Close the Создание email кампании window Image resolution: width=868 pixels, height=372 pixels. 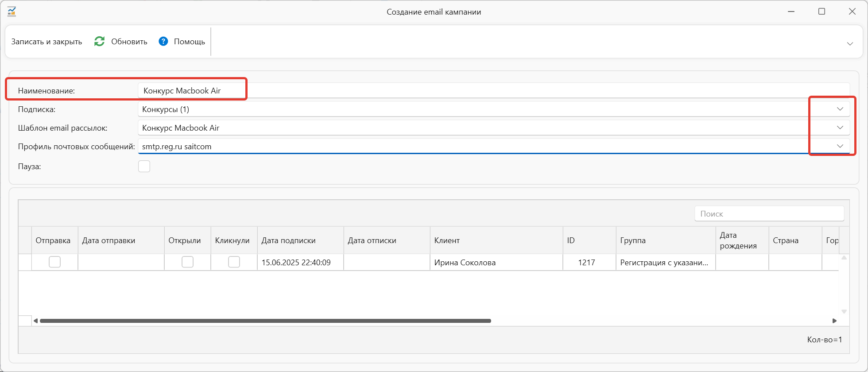point(852,12)
